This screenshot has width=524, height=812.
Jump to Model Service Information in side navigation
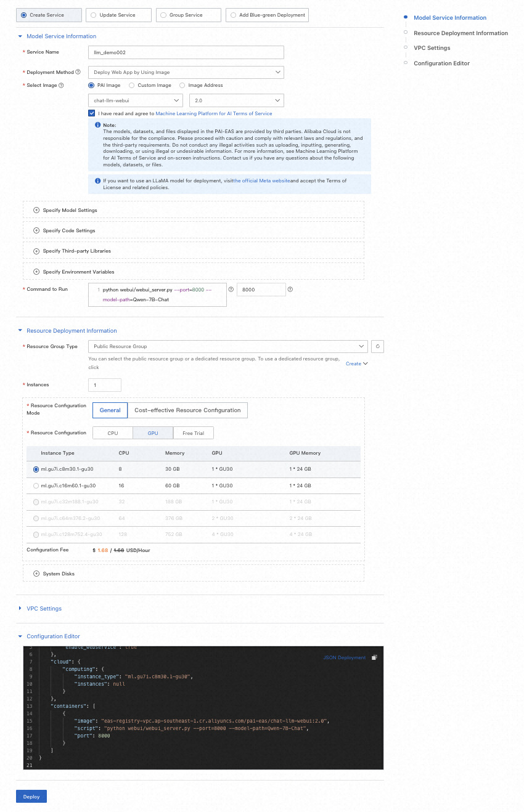point(450,18)
